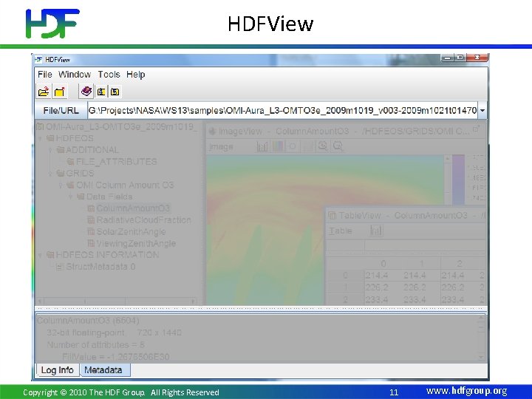Open the Window menu
Screen dimensions: 532x399
pos(75,75)
